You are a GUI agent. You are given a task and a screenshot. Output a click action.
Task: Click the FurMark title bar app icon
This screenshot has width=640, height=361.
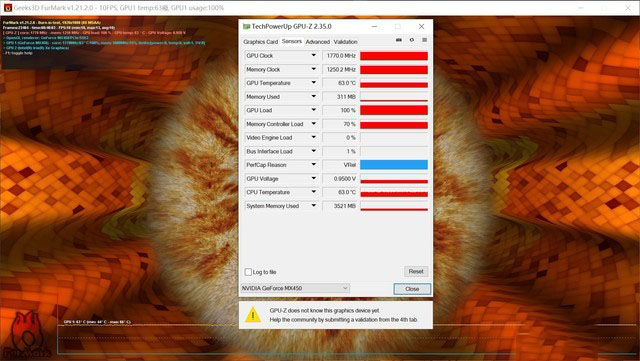[7, 7]
